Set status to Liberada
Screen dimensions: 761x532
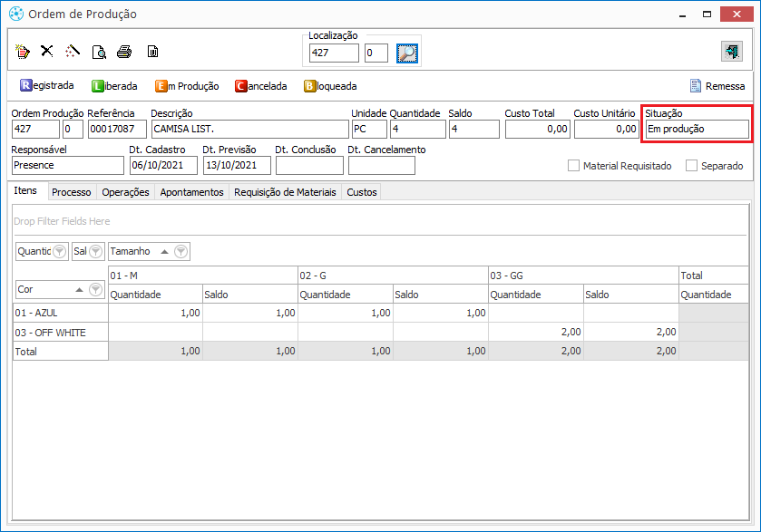(x=114, y=86)
